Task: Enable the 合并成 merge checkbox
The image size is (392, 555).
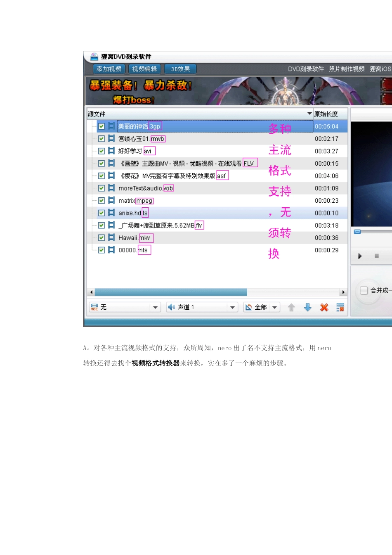Action: 364,290
